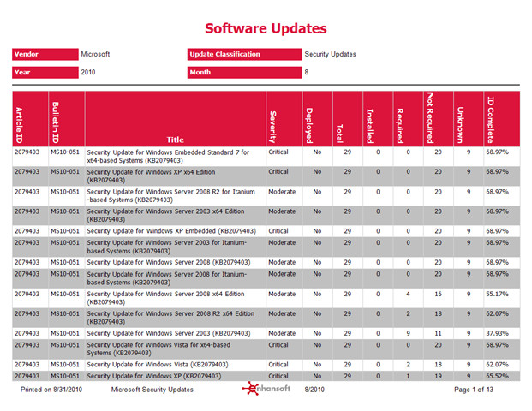Viewport: 532px width, 411px height.
Task: Click Page 1 of 13 footer text
Action: (474, 390)
